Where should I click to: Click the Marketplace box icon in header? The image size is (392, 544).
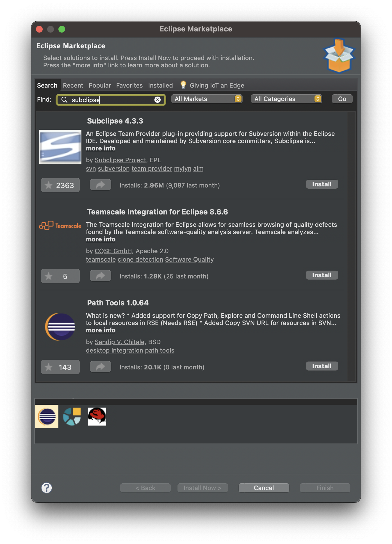[x=339, y=56]
